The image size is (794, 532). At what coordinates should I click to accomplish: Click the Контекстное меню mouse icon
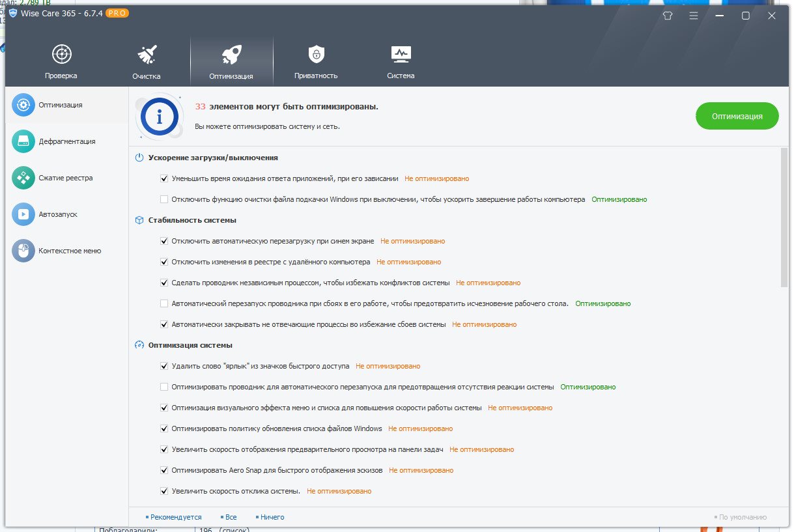23,251
